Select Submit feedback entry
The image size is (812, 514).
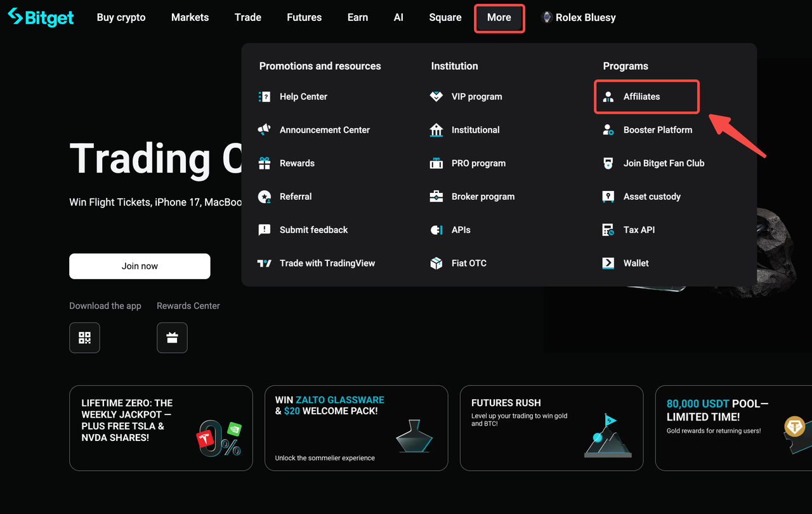[x=313, y=230]
